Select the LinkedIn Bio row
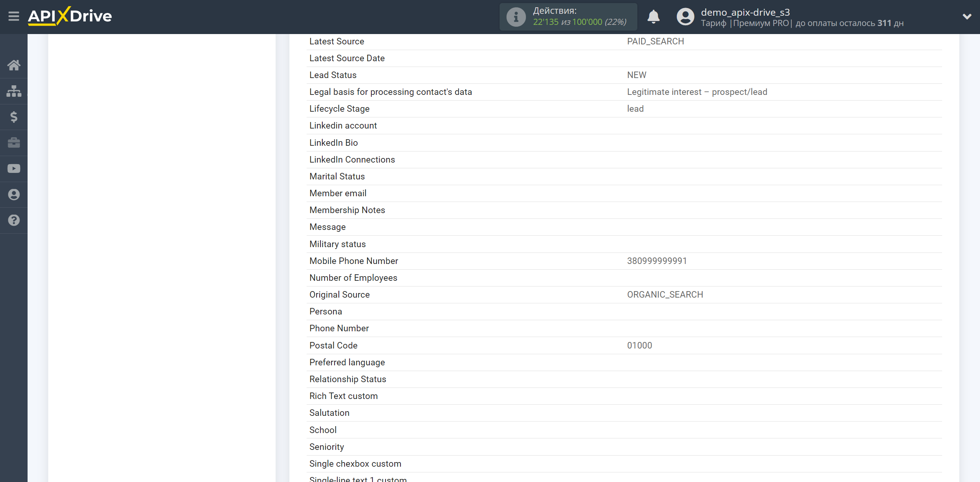980x482 pixels. click(x=624, y=143)
